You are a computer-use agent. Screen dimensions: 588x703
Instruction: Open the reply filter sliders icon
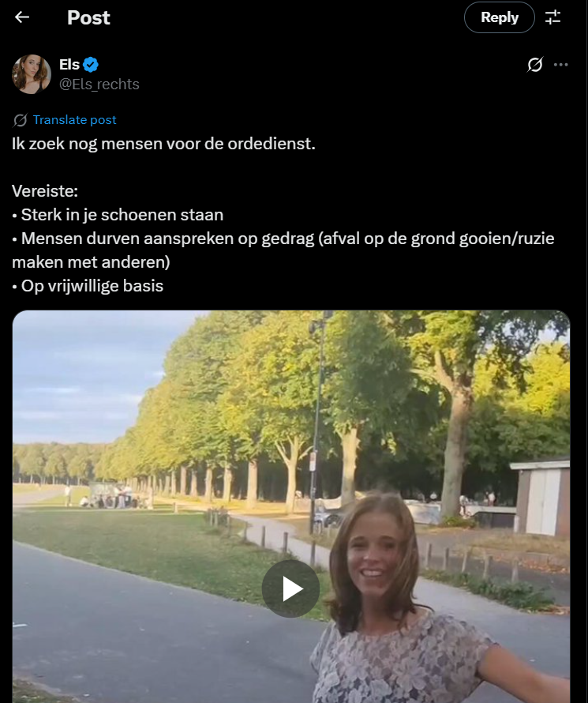pyautogui.click(x=553, y=17)
